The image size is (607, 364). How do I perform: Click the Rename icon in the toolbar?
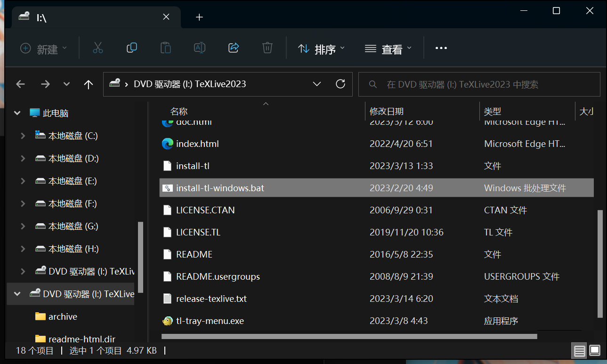click(x=200, y=48)
